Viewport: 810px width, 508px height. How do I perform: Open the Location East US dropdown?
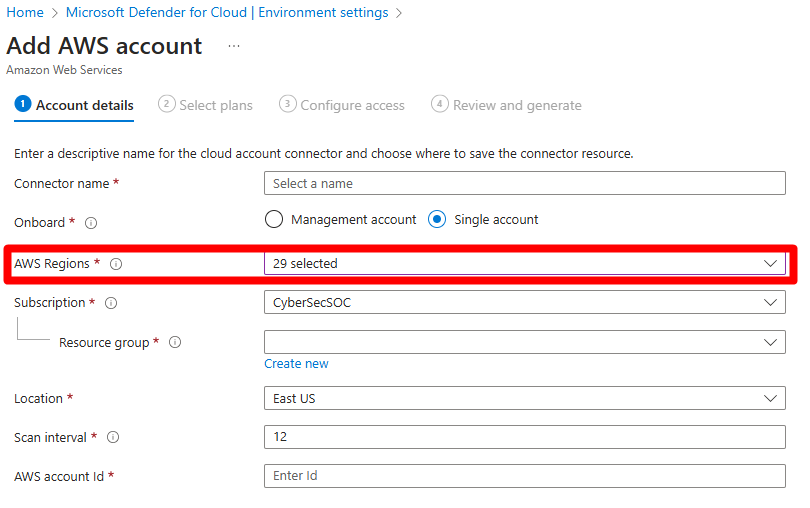pyautogui.click(x=525, y=398)
